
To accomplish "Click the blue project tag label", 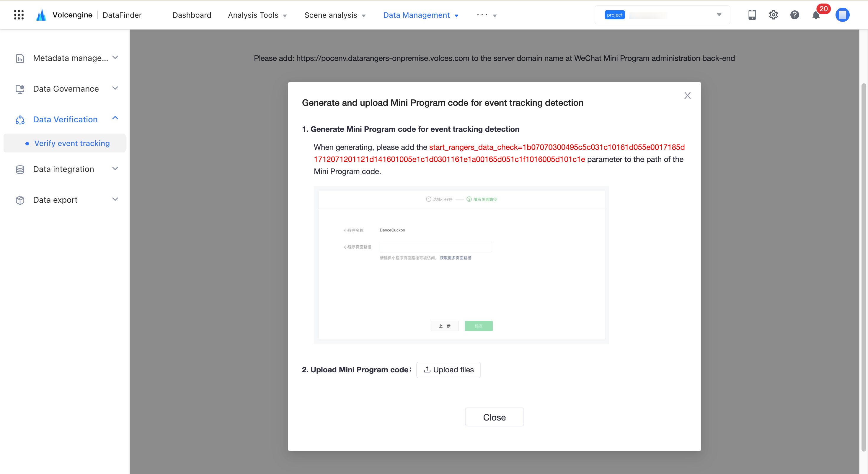I will 615,15.
